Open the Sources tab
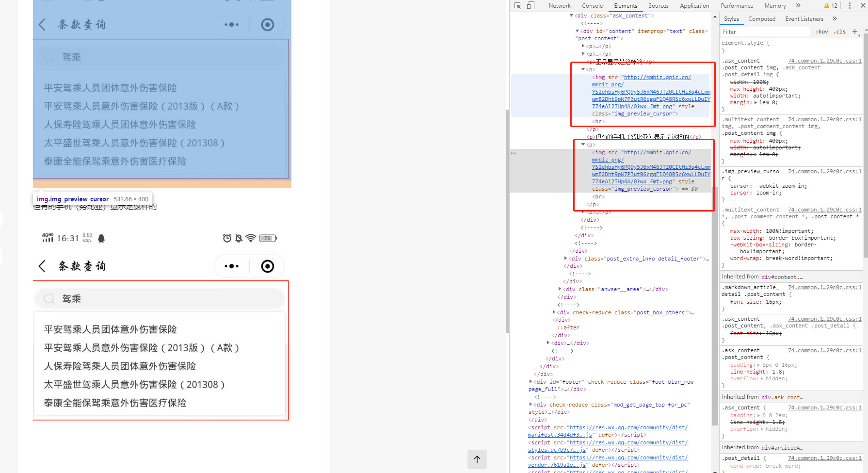The image size is (868, 473). point(658,6)
